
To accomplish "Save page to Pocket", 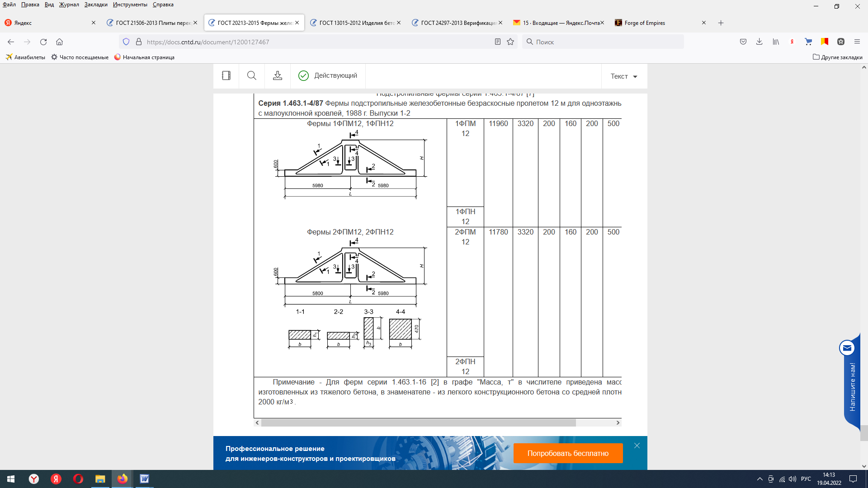I will (x=743, y=42).
